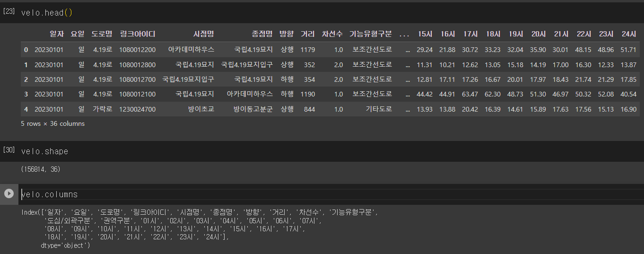Click the value 63.47 in 17시 column
Viewport: 644px width, 254px height.
470,94
